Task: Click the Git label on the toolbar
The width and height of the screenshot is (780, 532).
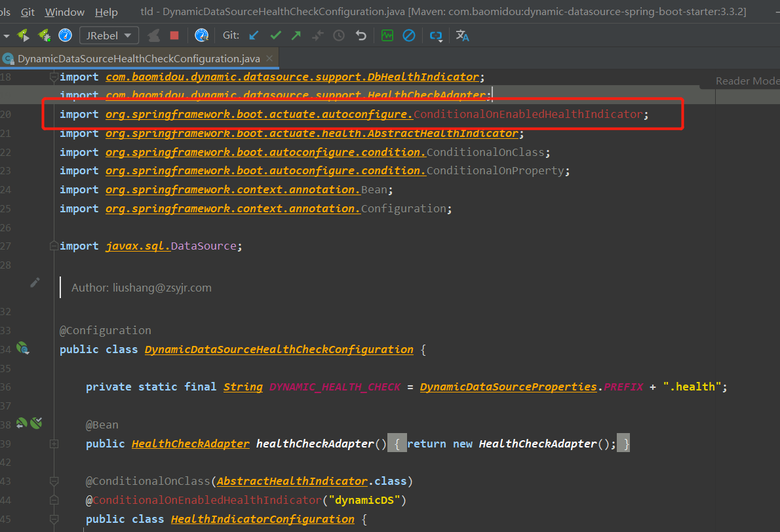Action: [x=231, y=35]
